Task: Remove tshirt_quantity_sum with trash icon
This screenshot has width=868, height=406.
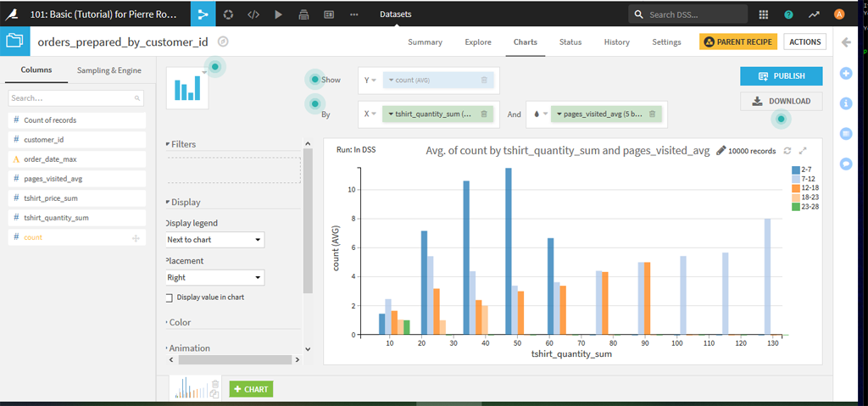Action: coord(483,114)
